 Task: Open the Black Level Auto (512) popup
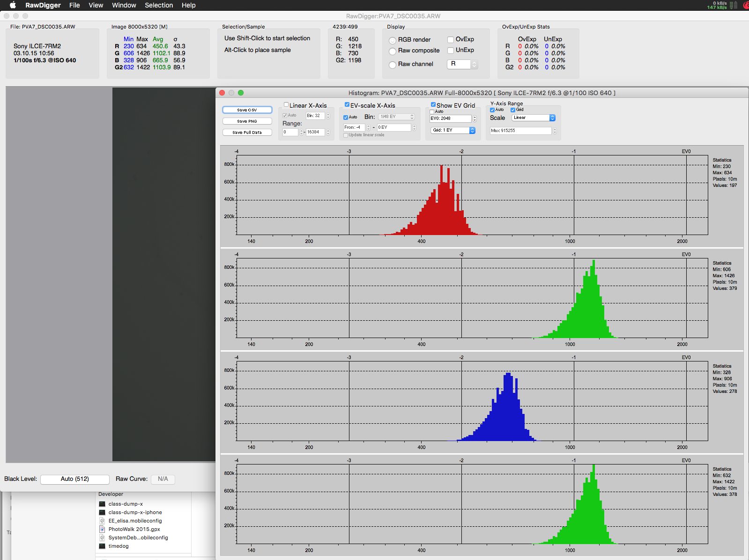tap(75, 479)
